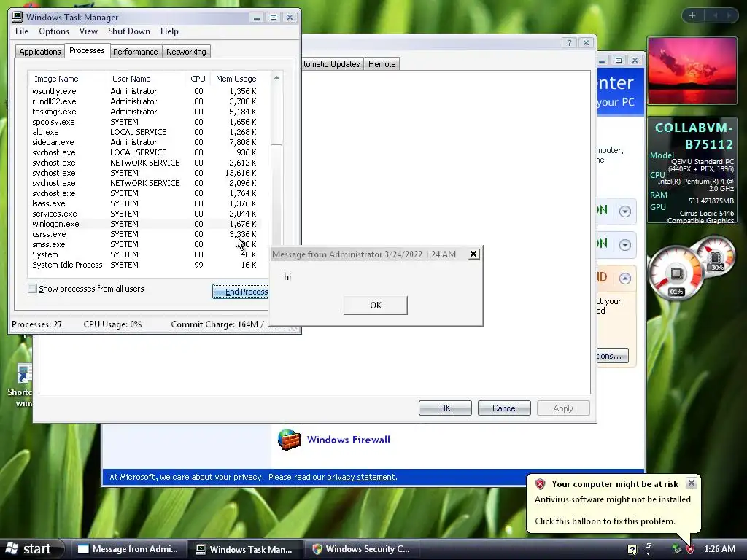
Task: Select the Processes tab
Action: click(87, 50)
